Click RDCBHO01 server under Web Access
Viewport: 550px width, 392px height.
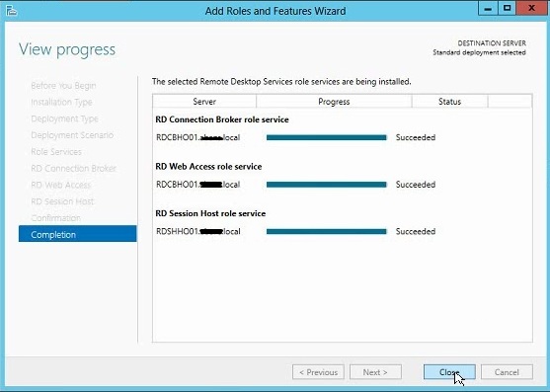pyautogui.click(x=198, y=185)
